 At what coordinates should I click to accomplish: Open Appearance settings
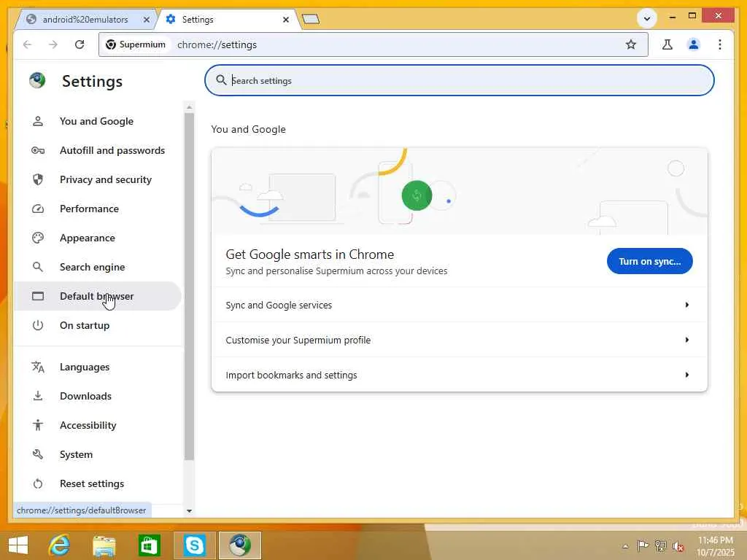pyautogui.click(x=98, y=238)
